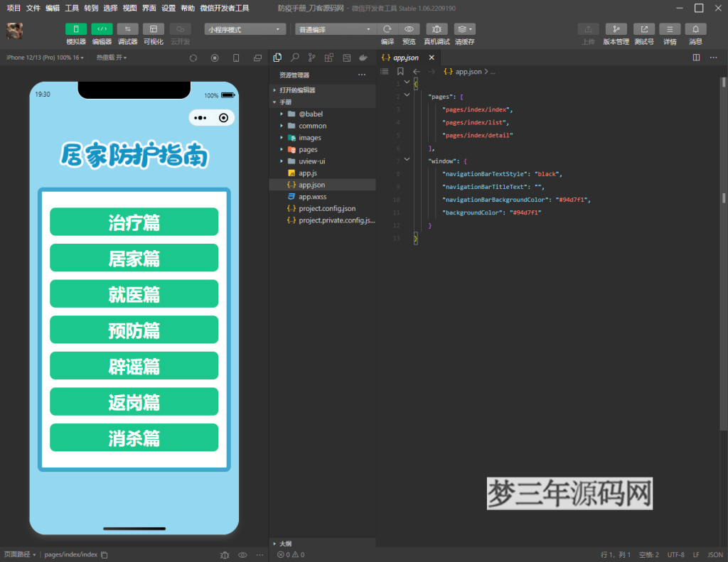Click the real-device debug (真机调试) bug icon
Viewport: 728px width, 562px height.
[x=437, y=29]
